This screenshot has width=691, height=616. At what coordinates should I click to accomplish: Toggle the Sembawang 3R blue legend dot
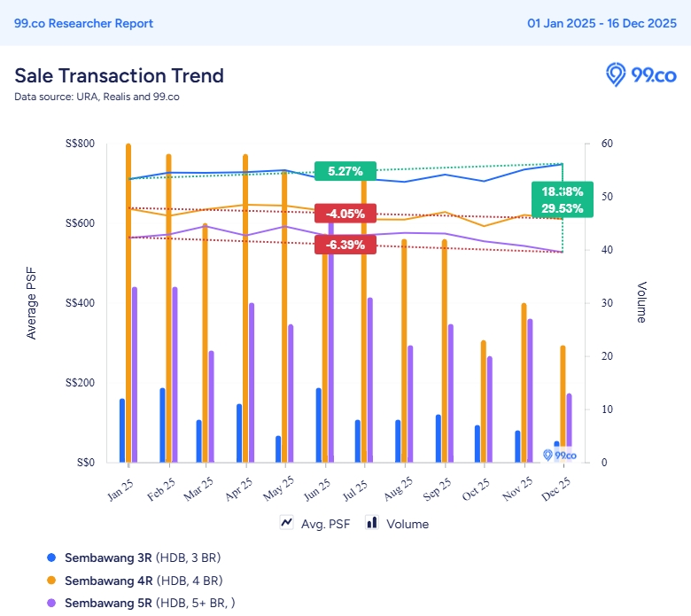pyautogui.click(x=50, y=558)
